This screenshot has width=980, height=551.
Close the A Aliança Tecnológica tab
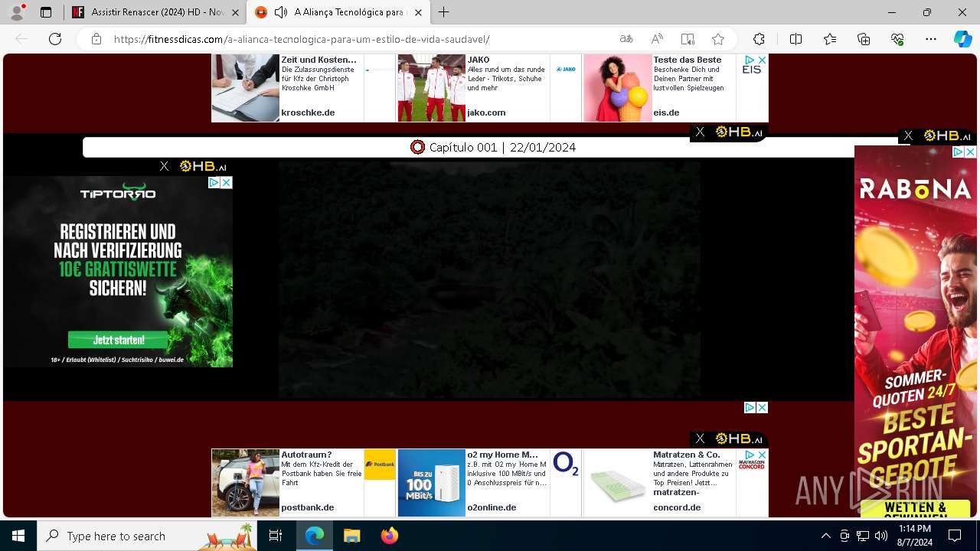tap(417, 12)
